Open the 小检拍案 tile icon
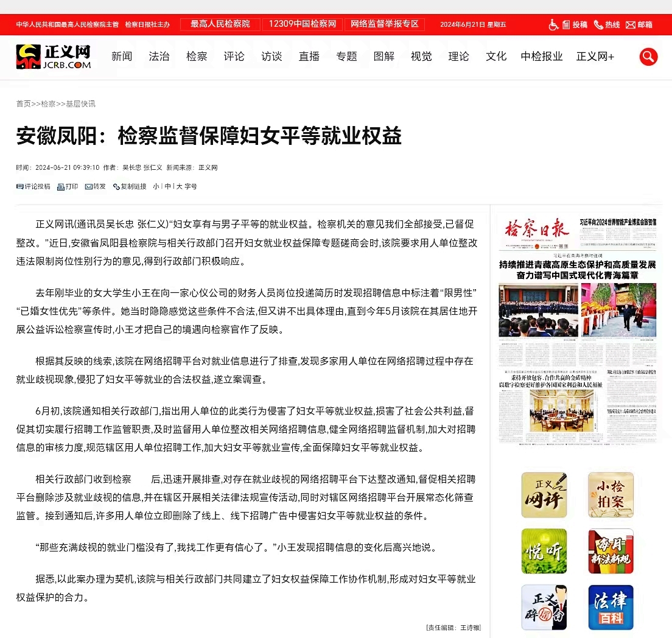The height and width of the screenshot is (638, 672). click(611, 495)
